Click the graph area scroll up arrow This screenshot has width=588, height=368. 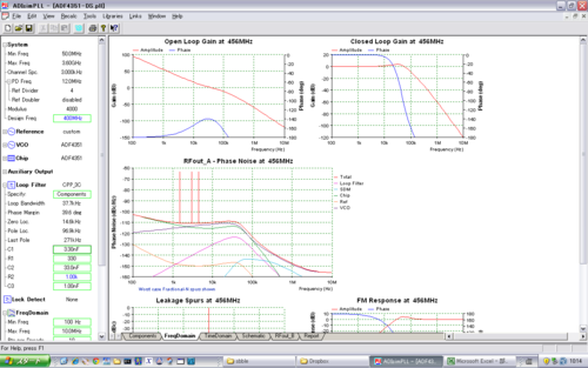click(583, 41)
